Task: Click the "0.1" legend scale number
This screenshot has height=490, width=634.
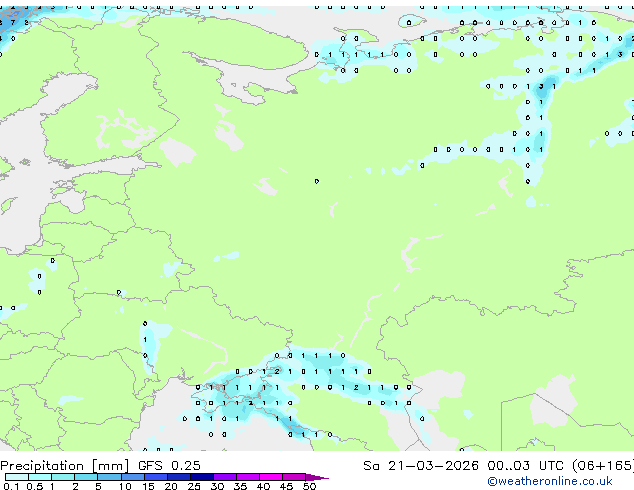Action: pos(11,486)
